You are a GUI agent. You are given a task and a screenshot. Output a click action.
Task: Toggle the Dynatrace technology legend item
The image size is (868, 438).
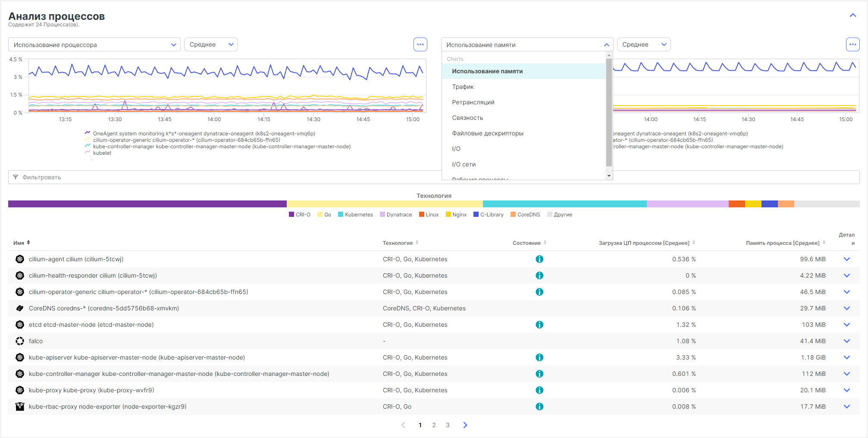pos(396,215)
